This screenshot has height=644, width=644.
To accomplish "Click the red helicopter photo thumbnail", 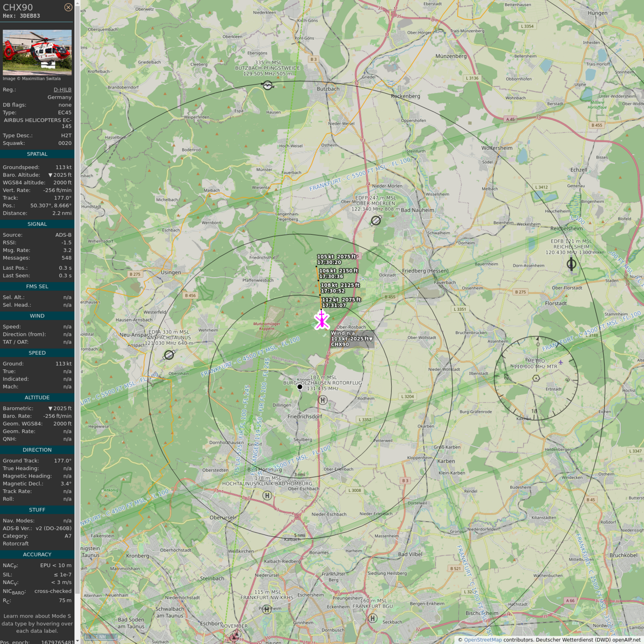I will (37, 52).
